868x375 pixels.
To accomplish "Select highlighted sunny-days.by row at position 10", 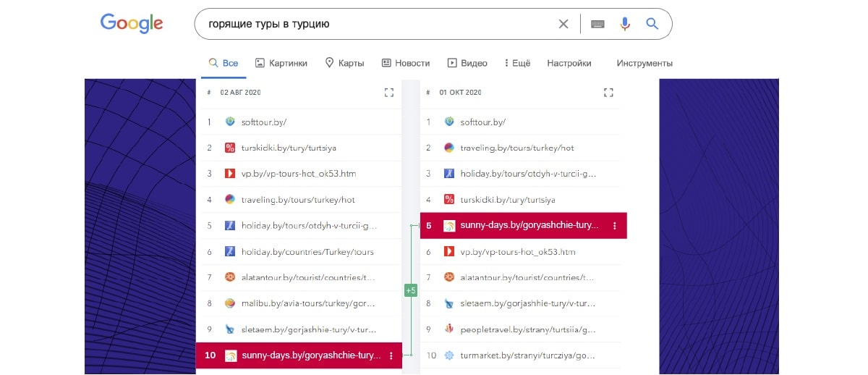I will 299,355.
